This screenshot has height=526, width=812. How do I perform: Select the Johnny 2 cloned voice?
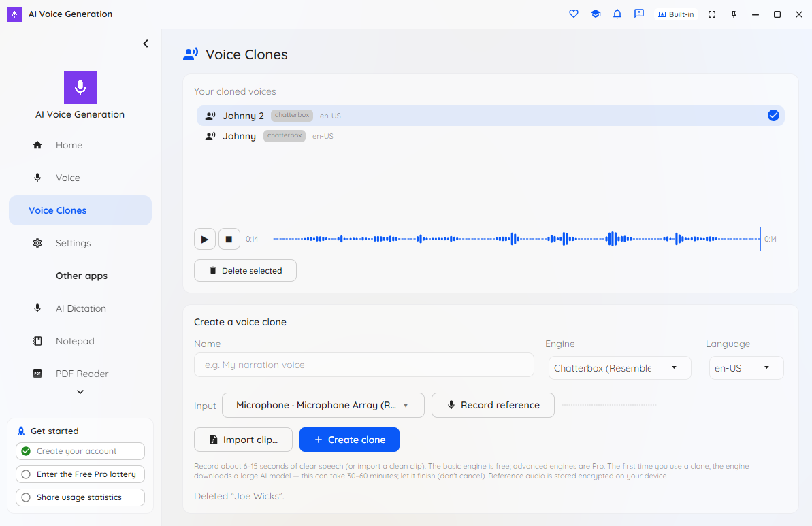[491, 116]
